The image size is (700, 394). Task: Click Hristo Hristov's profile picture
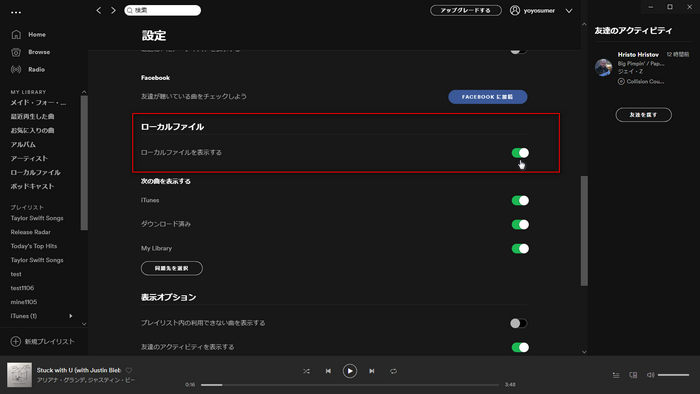tap(604, 67)
